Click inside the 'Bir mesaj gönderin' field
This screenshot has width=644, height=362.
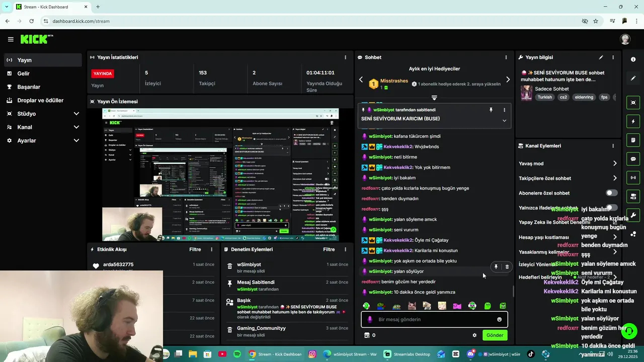pyautogui.click(x=434, y=319)
